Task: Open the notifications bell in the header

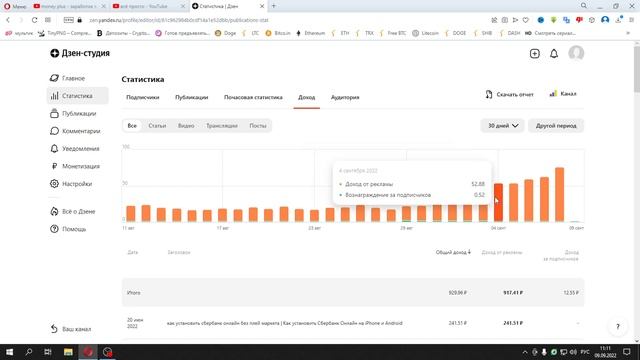Action: click(554, 53)
